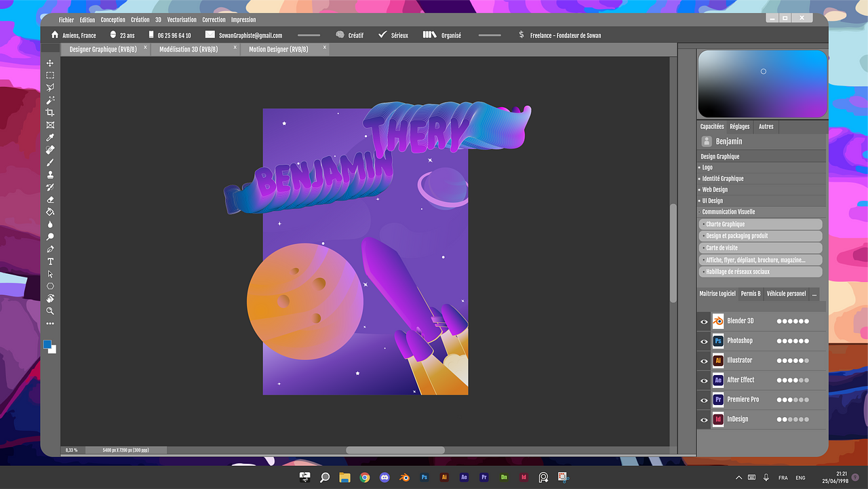Viewport: 868px width, 489px height.
Task: Click the Charte Graphique item
Action: 760,224
